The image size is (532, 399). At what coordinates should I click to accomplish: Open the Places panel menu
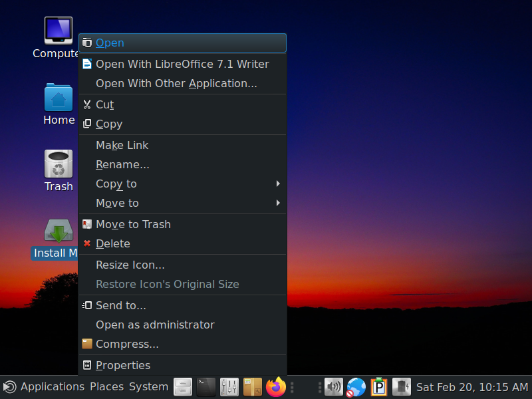107,387
